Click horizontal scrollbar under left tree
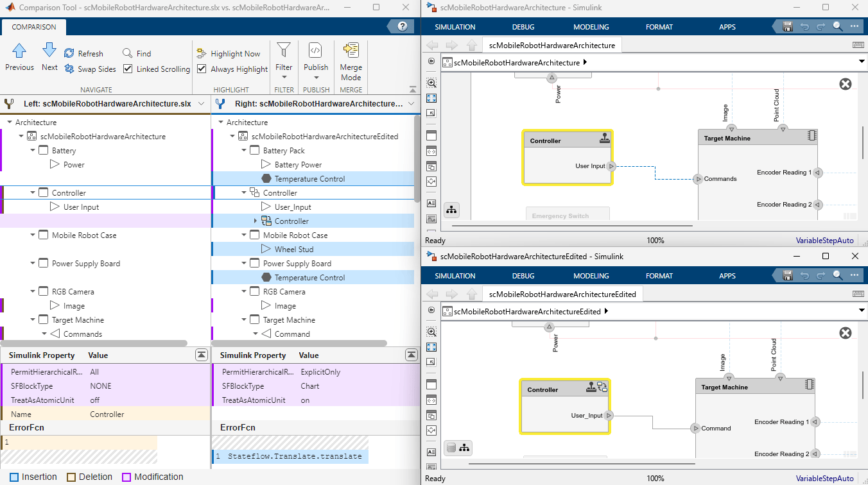Screen dimensions: 868x485 point(94,343)
